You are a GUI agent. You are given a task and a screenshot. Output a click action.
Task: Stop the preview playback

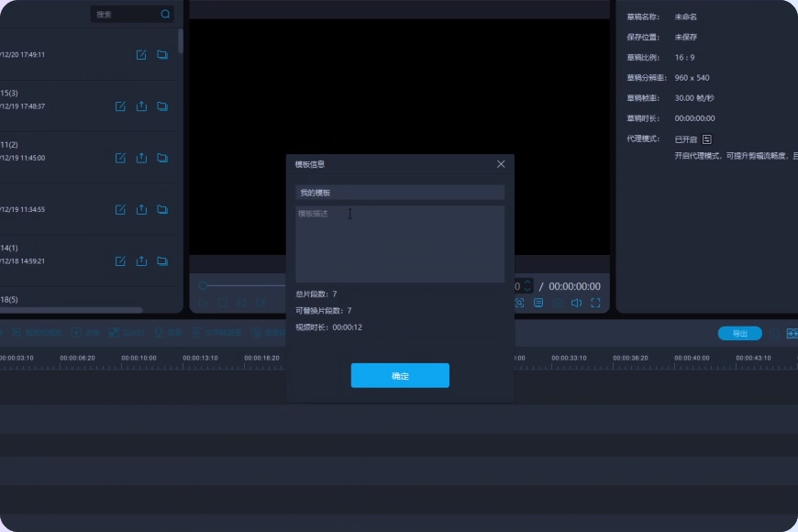[222, 303]
